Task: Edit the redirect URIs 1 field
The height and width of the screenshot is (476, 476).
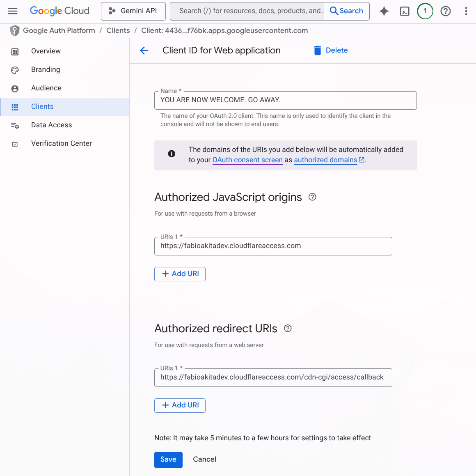Action: (273, 377)
